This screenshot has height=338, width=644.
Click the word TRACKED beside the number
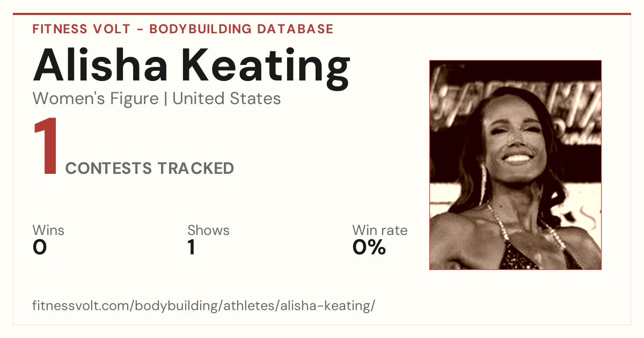point(195,168)
